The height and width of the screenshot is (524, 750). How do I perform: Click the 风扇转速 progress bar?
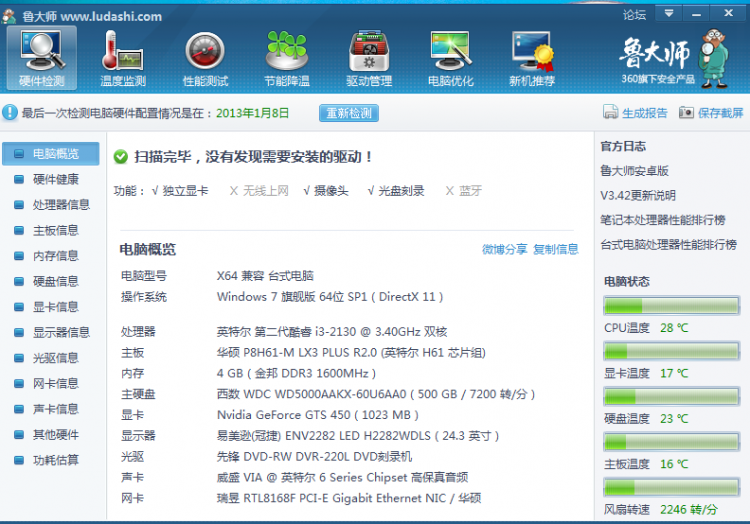coord(672,487)
